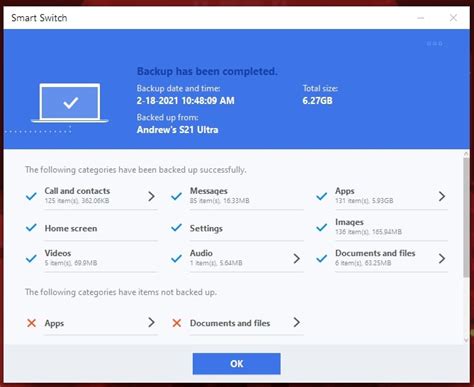Click checkmark beside Audio

click(176, 258)
